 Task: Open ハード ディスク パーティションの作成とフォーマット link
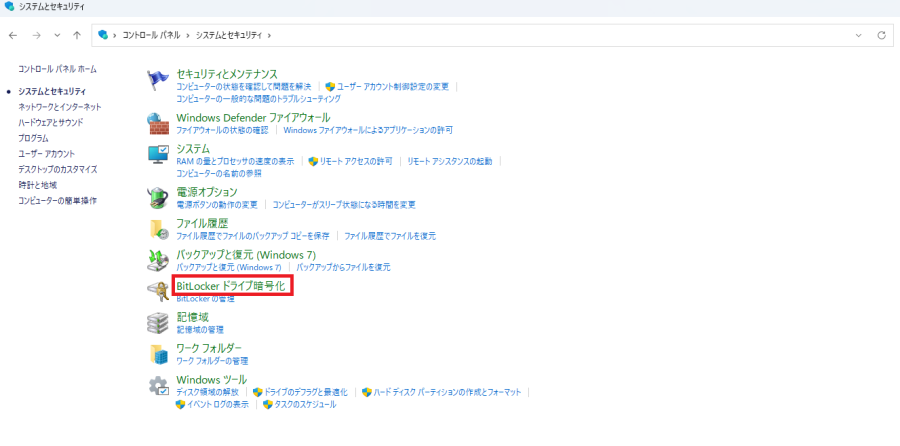pos(447,392)
